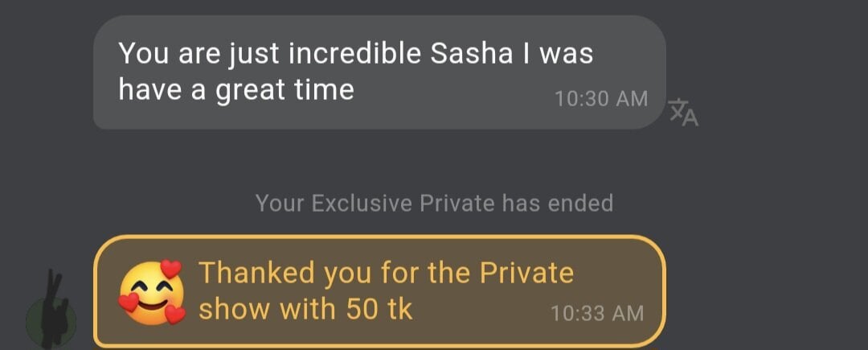868x350 pixels.
Task: Click the 'Your Exclusive Private has ended' notice
Action: pyautogui.click(x=434, y=203)
